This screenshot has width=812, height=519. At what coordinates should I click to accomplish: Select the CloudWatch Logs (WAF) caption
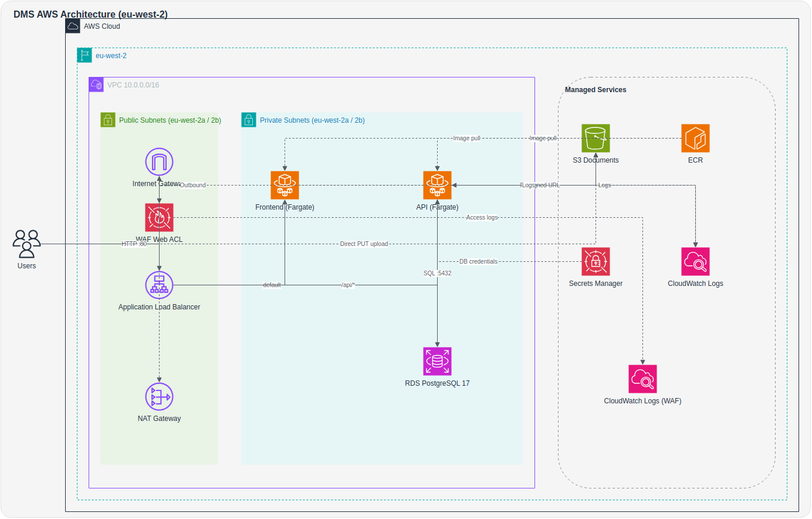pyautogui.click(x=642, y=401)
